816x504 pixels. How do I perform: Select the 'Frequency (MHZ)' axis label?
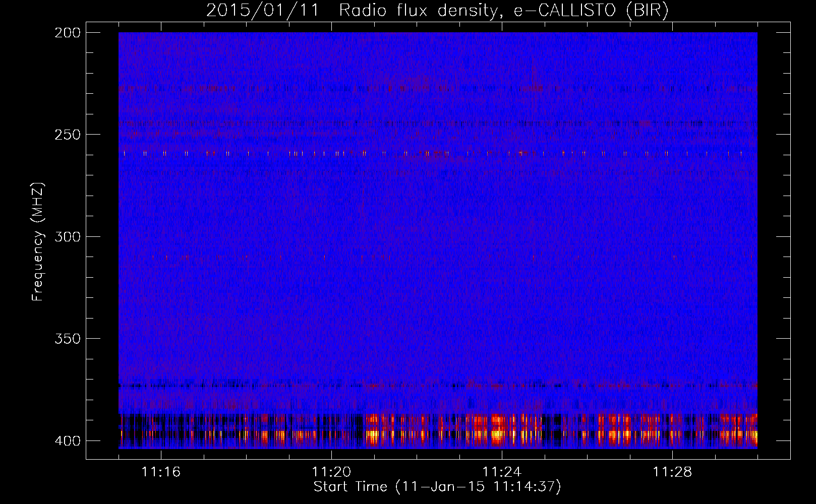pyautogui.click(x=38, y=241)
